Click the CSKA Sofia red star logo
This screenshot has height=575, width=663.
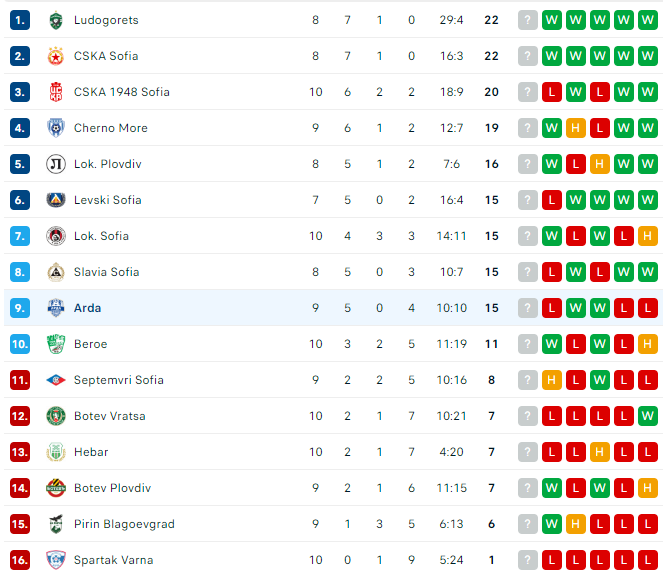click(x=56, y=56)
